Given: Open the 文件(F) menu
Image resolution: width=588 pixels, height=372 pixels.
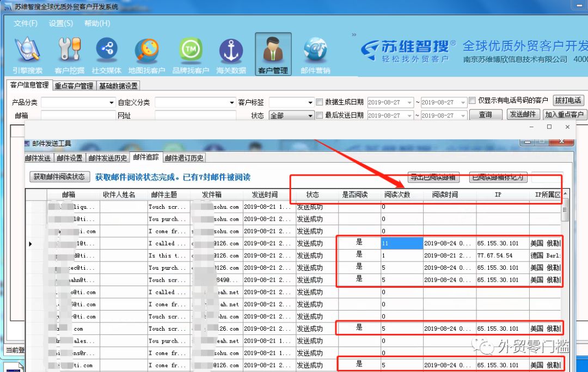Looking at the screenshot, I should 26,23.
